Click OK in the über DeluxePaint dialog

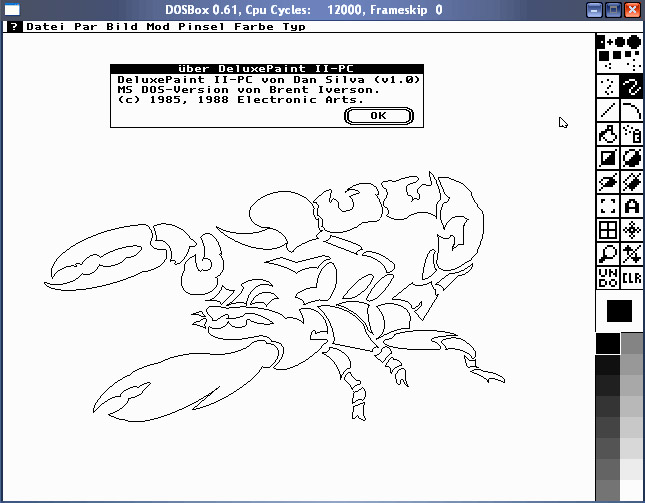click(x=378, y=116)
